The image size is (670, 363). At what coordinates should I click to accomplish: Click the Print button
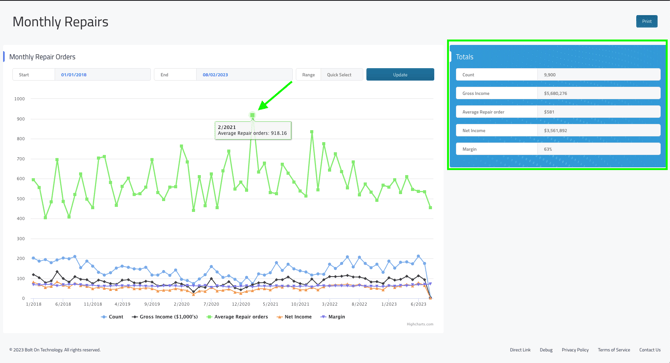(x=646, y=21)
